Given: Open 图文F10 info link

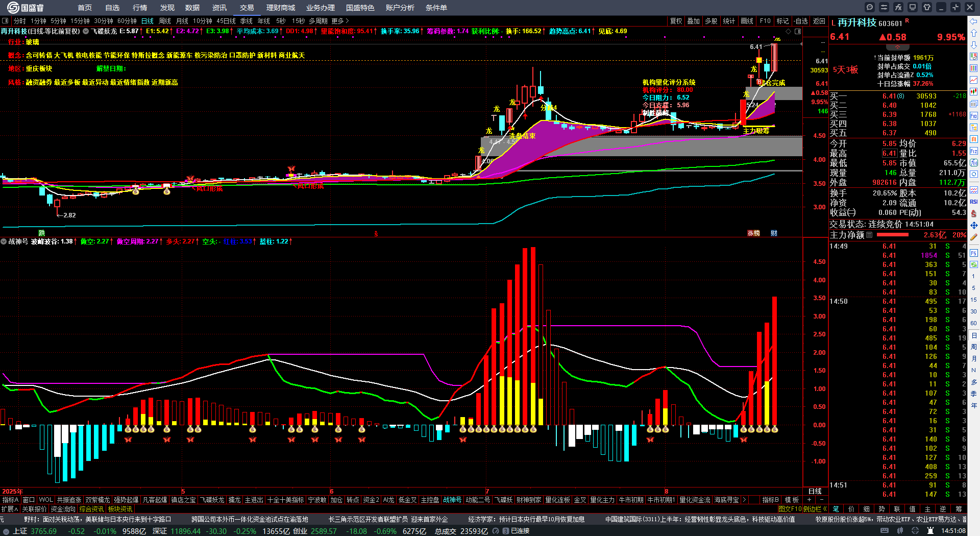Looking at the screenshot, I should pos(790,509).
